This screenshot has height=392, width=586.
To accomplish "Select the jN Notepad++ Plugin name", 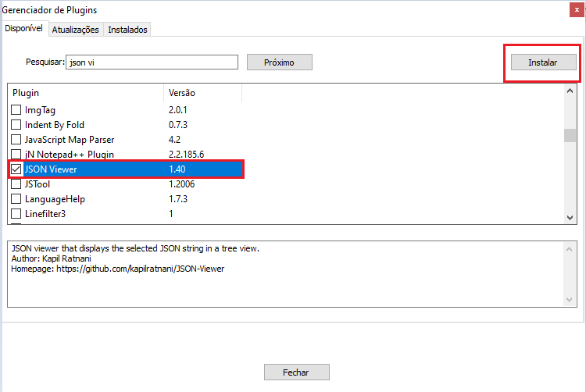I will coord(70,155).
